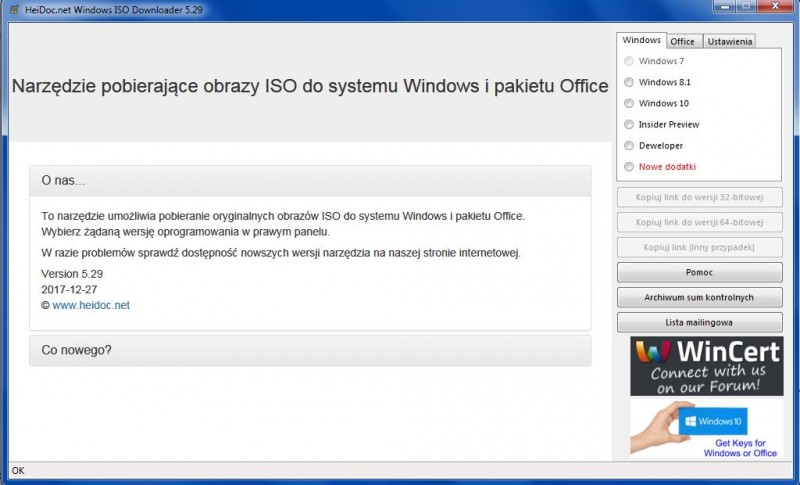Click Kopiuj link (inny przypadek) button
Screen dimensions: 800x485
point(699,247)
